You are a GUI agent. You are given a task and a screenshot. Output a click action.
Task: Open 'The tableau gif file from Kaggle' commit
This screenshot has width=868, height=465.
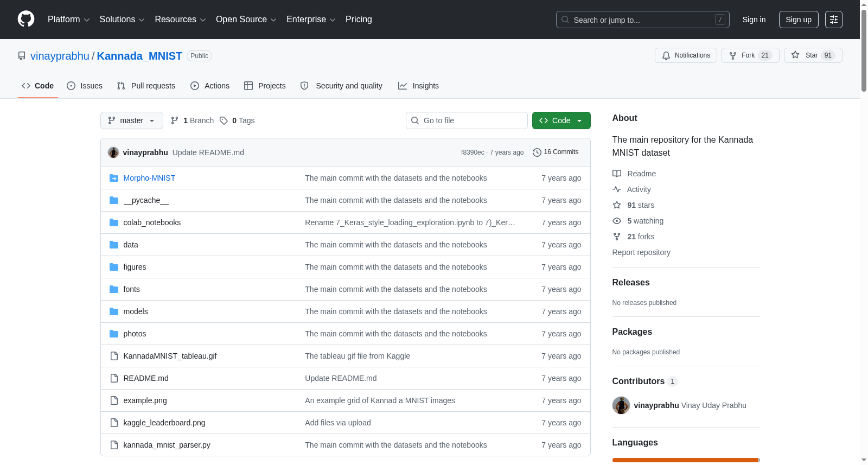[358, 356]
